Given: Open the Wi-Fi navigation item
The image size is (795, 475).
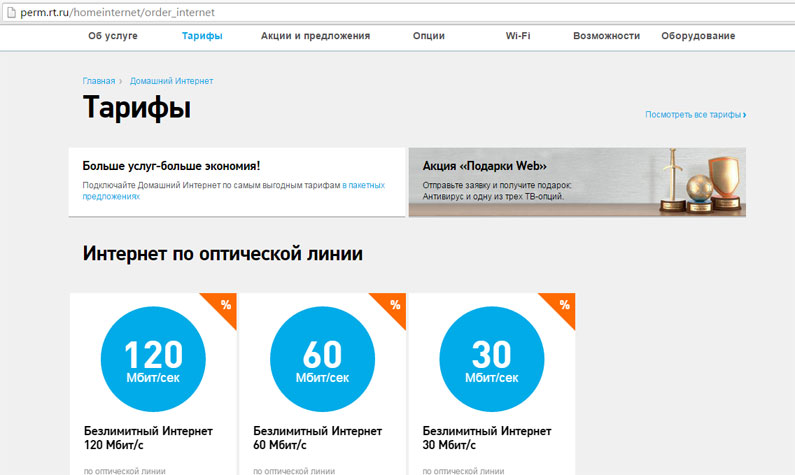Looking at the screenshot, I should [x=518, y=36].
